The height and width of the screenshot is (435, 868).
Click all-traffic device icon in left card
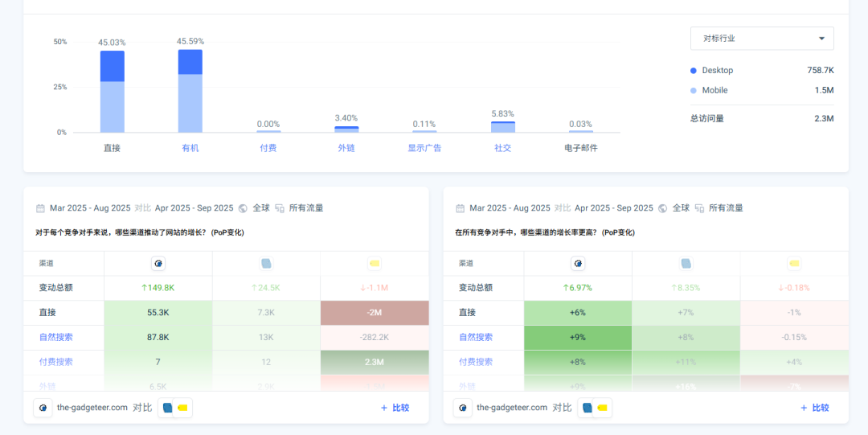280,208
